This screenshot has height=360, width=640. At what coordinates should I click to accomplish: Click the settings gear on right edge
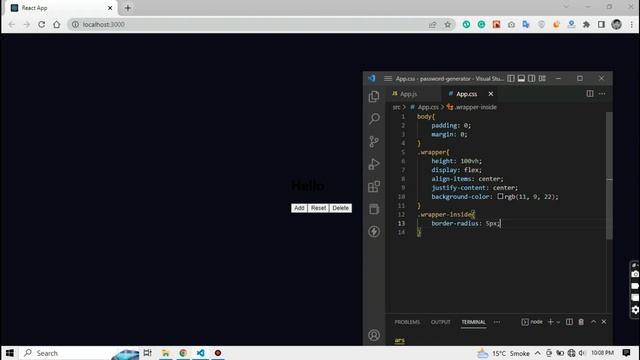[635, 310]
